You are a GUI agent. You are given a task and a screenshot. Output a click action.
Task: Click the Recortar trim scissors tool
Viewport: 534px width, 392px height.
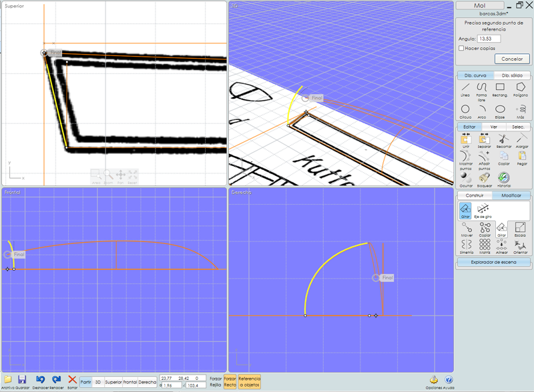(x=504, y=141)
